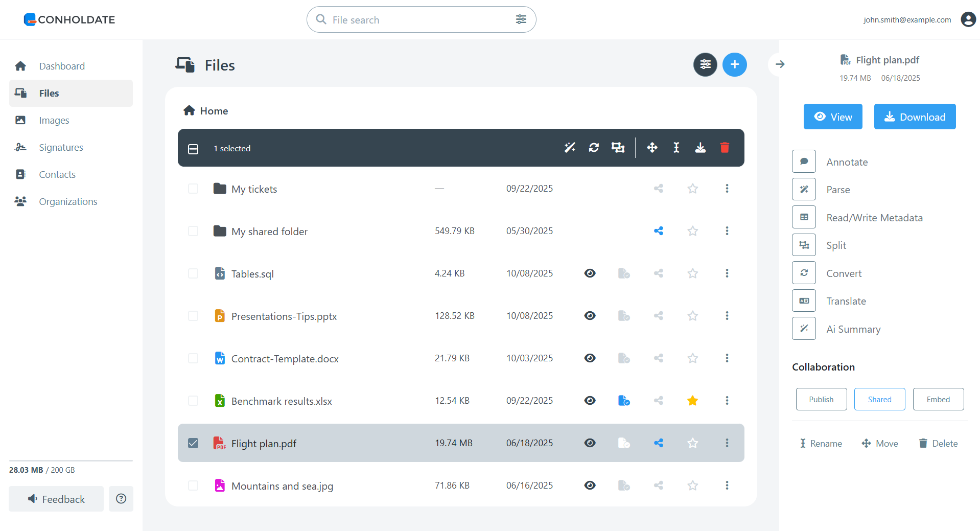
Task: Uncheck the Flight plan.pdf checkbox
Action: [x=193, y=443]
